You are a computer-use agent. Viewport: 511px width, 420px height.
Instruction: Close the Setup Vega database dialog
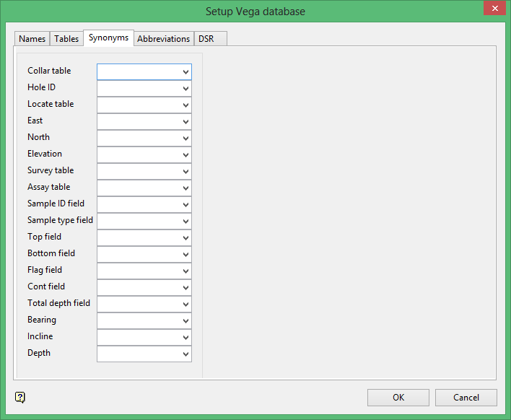494,9
